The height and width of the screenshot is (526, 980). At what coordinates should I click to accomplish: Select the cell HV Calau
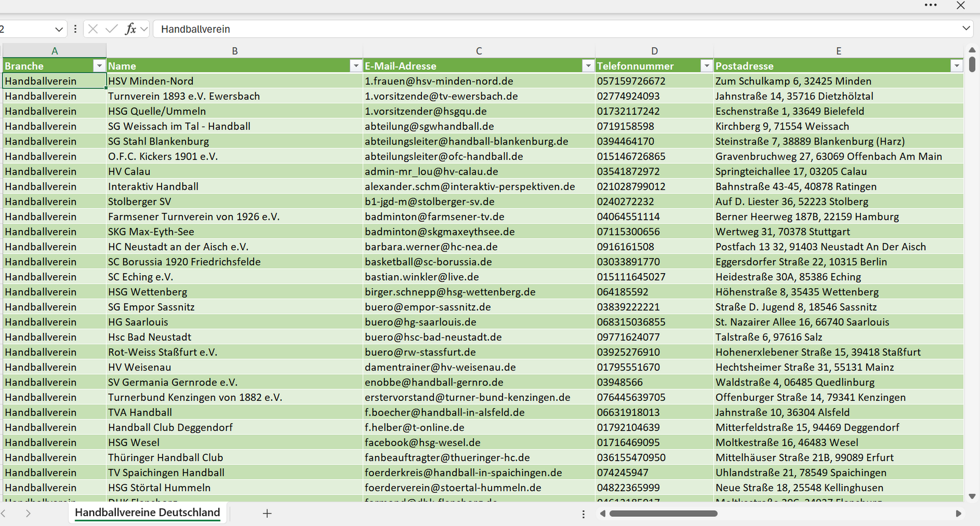pyautogui.click(x=235, y=171)
